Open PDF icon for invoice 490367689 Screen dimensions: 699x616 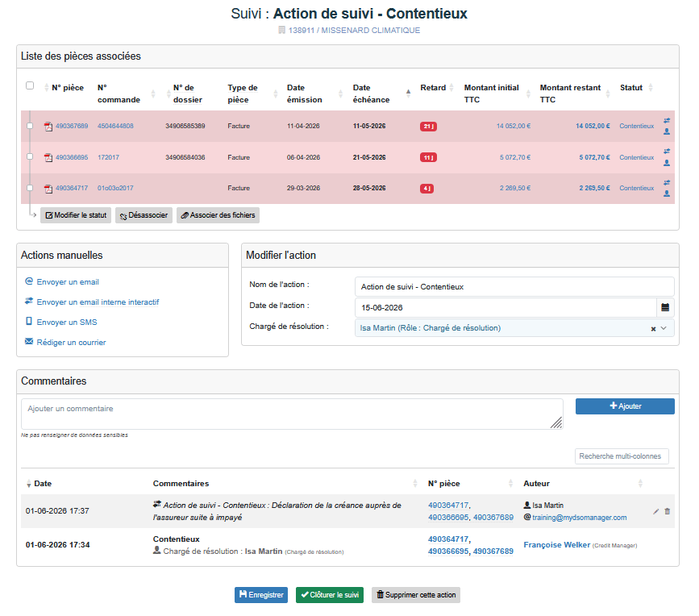point(48,127)
